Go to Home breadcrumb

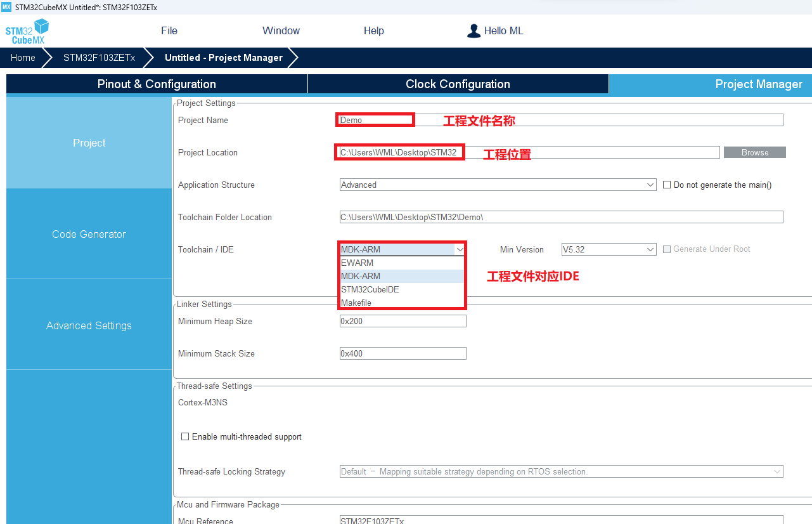(x=23, y=58)
